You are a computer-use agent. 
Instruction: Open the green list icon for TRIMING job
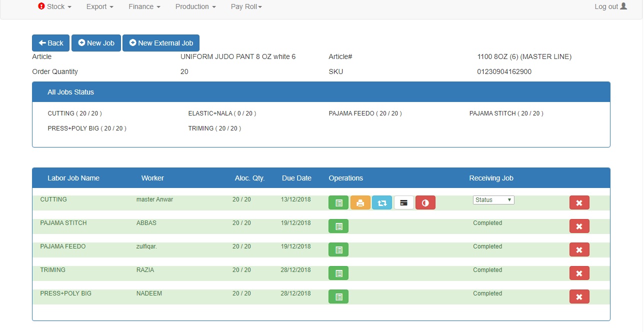click(x=338, y=273)
